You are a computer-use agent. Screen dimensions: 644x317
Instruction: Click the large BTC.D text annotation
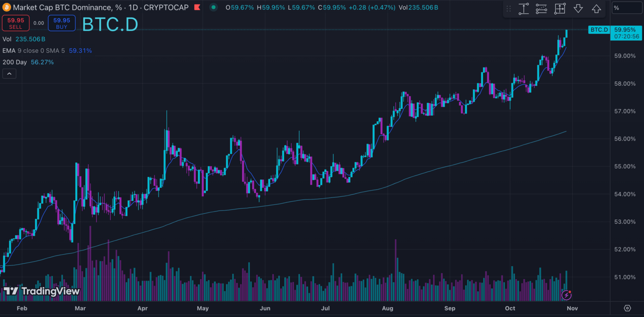coord(110,24)
